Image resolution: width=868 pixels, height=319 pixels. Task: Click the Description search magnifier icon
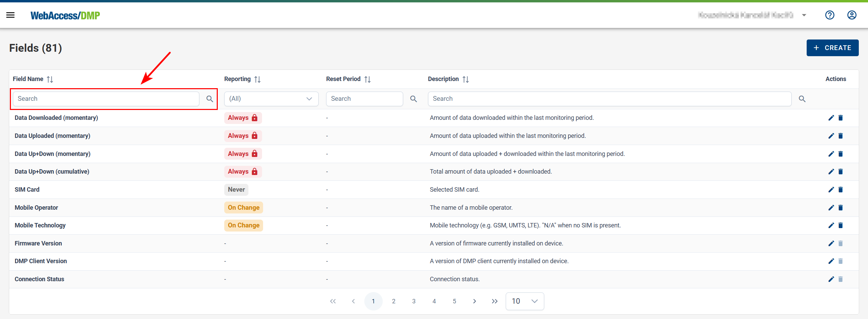click(802, 99)
